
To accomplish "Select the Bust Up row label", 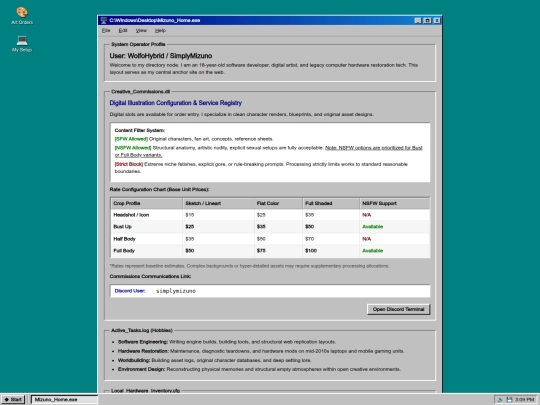I will coord(123,227).
